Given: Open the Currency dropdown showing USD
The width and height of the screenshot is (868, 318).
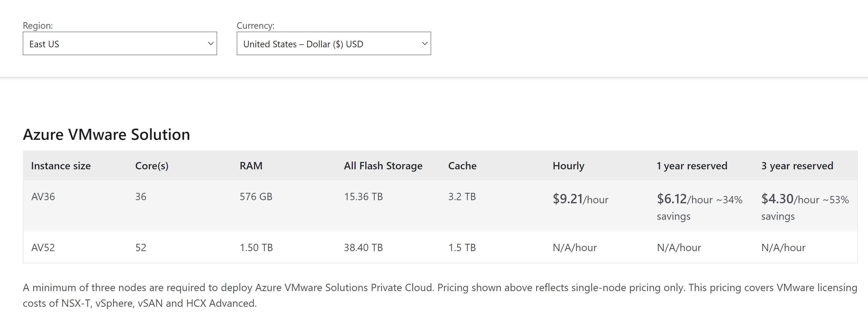Looking at the screenshot, I should (x=334, y=43).
